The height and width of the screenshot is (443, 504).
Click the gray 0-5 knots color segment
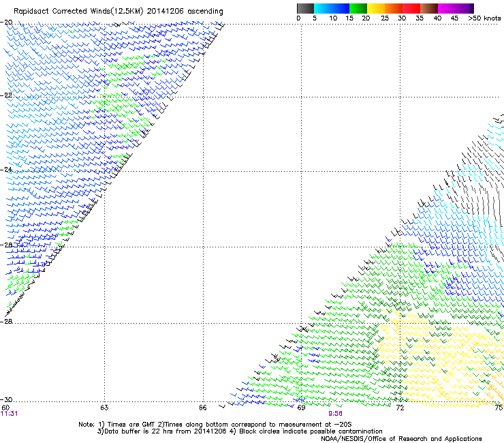pos(305,8)
